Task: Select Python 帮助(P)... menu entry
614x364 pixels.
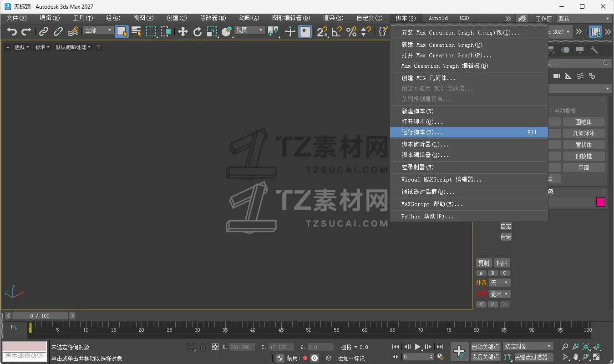Action: tap(469, 217)
